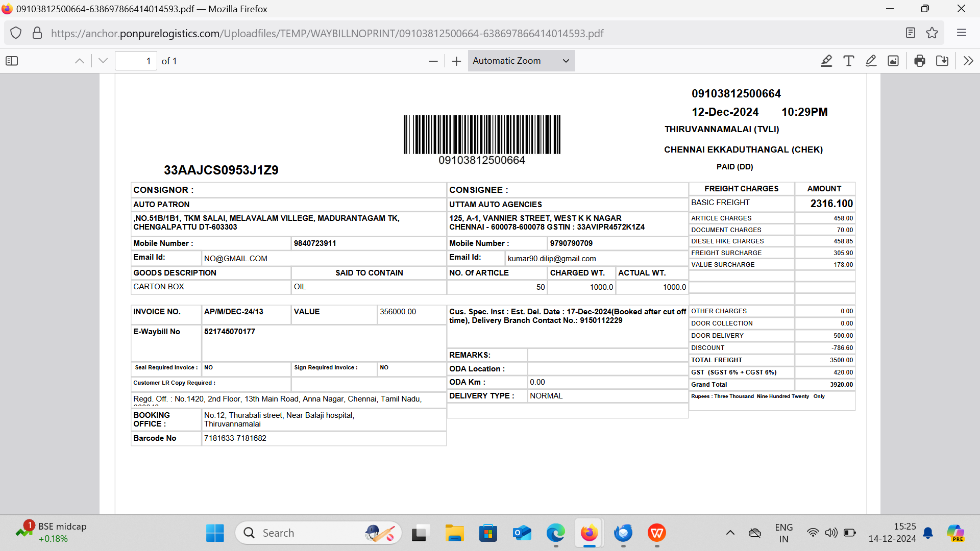Open the Automatic Zoom dropdown
Image resolution: width=980 pixels, height=551 pixels.
(521, 61)
